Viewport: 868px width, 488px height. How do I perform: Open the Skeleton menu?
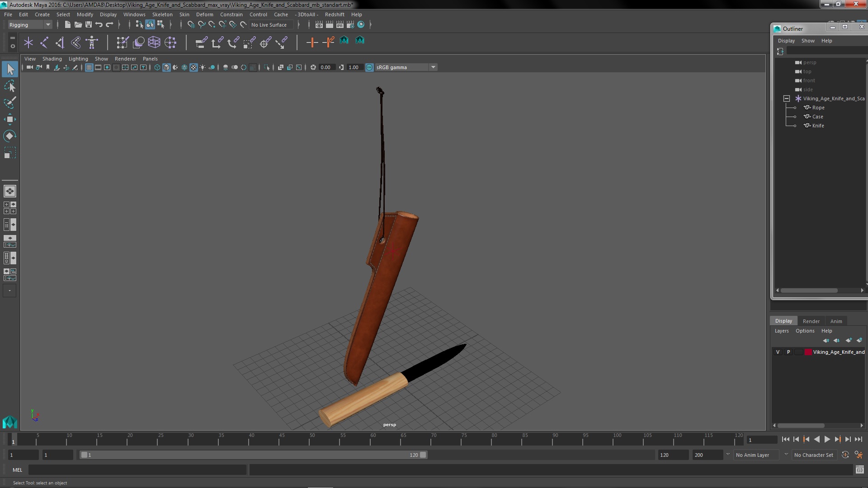162,14
